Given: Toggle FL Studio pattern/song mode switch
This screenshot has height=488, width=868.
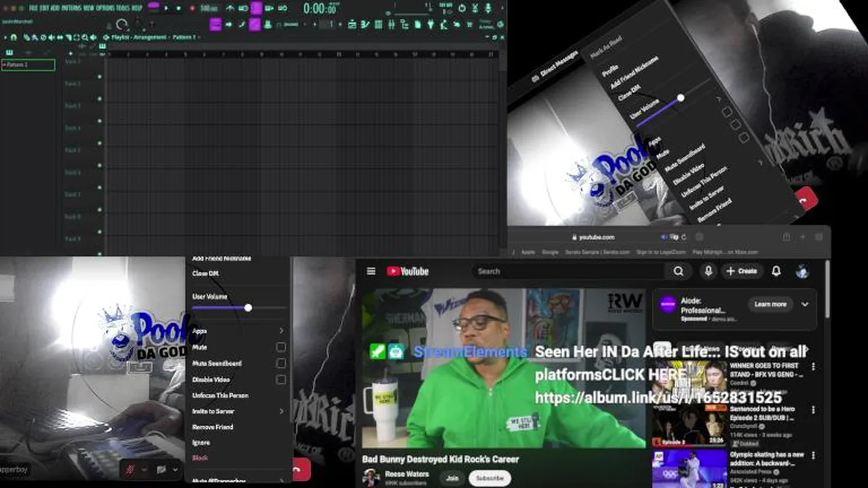Looking at the screenshot, I should pyautogui.click(x=154, y=8).
